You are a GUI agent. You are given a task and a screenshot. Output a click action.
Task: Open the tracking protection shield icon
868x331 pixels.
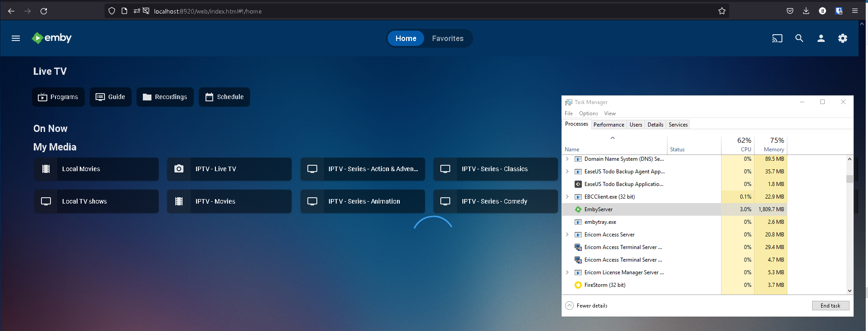coord(112,11)
